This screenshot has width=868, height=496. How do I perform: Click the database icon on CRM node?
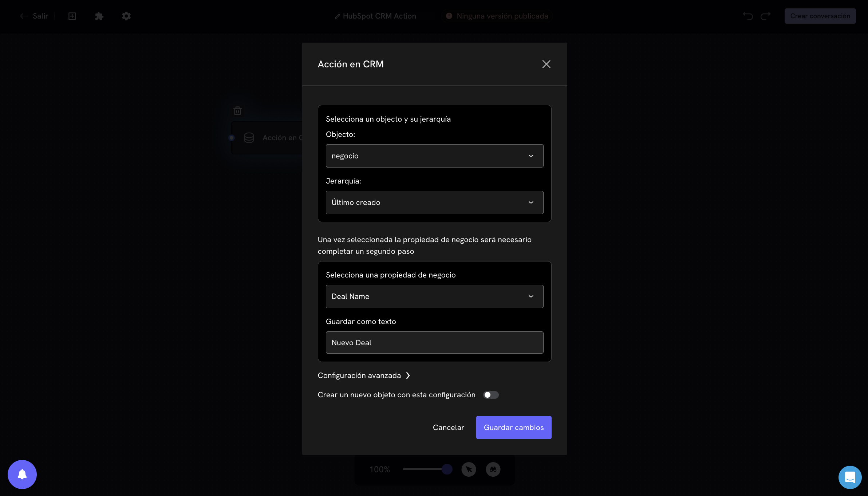[x=249, y=138]
